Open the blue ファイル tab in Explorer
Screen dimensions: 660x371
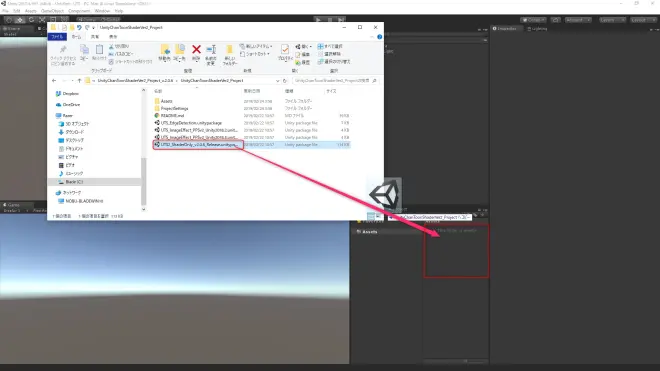pyautogui.click(x=57, y=37)
